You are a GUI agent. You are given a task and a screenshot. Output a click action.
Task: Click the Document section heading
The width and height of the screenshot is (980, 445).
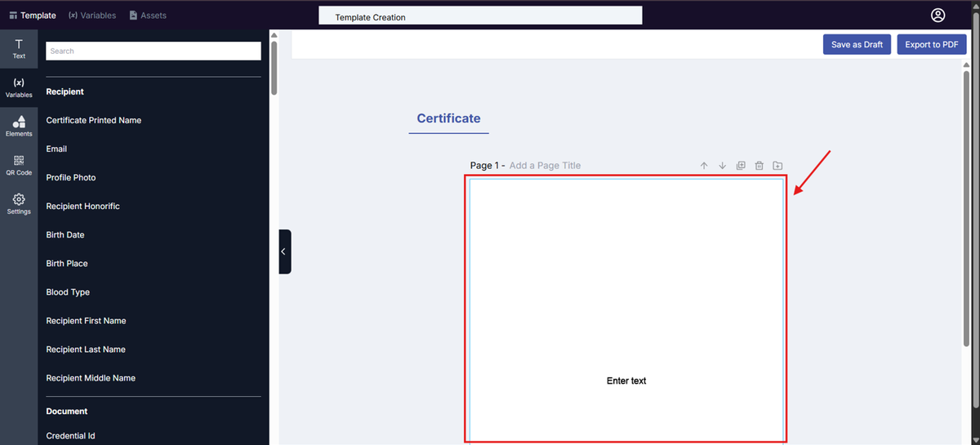point(67,412)
